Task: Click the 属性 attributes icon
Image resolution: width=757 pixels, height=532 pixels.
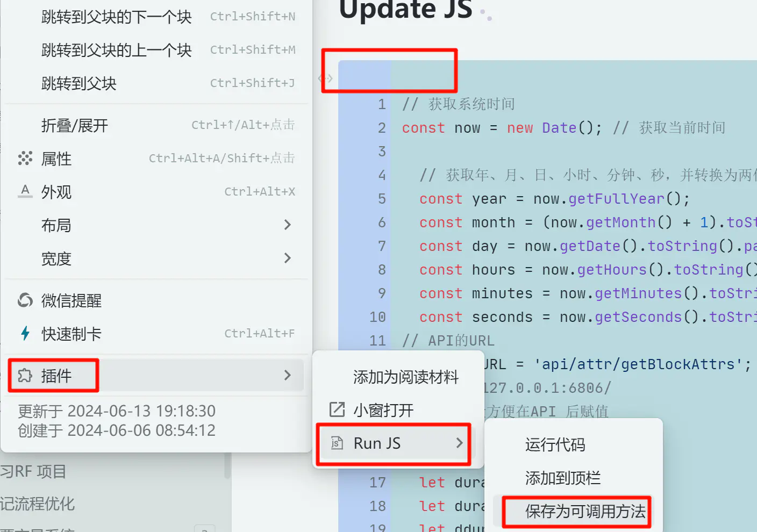Action: click(25, 159)
